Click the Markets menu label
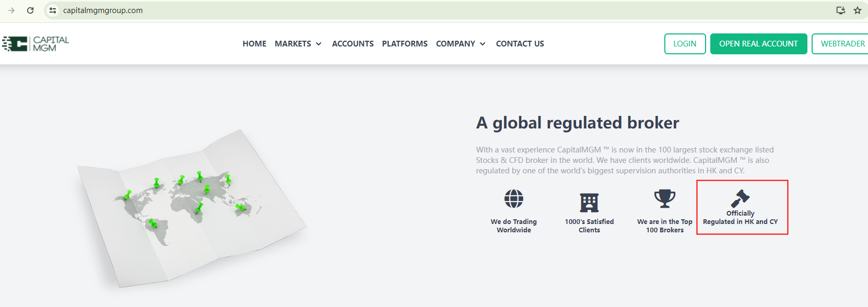The image size is (868, 307). pos(293,44)
